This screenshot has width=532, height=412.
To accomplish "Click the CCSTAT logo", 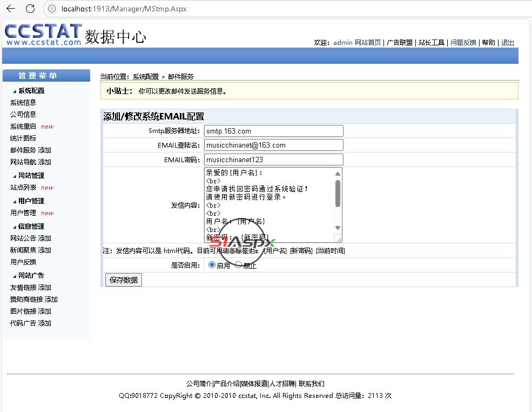I will (x=43, y=34).
